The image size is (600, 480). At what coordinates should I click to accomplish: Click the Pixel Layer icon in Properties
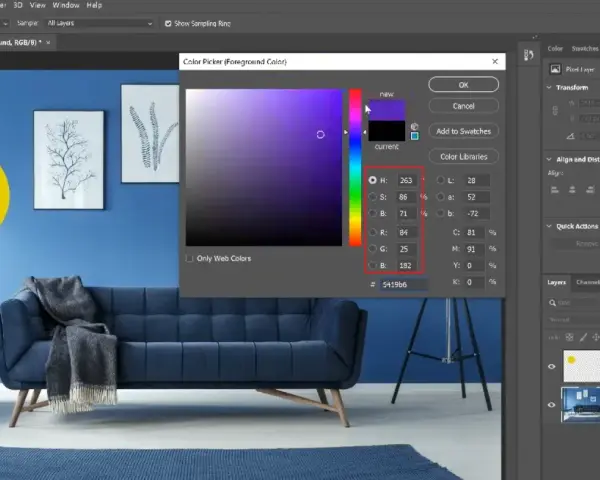[x=555, y=69]
